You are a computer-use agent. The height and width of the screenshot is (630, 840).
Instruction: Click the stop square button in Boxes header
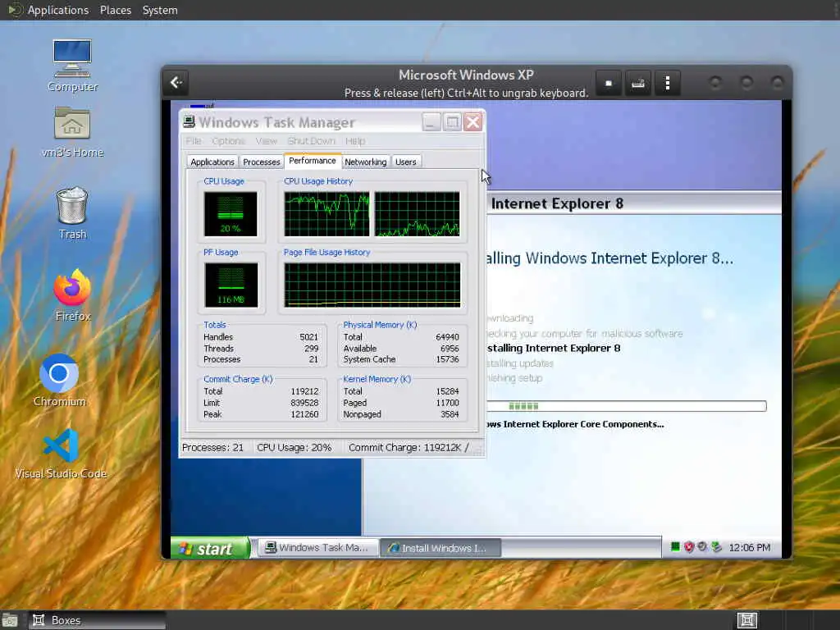[x=609, y=83]
